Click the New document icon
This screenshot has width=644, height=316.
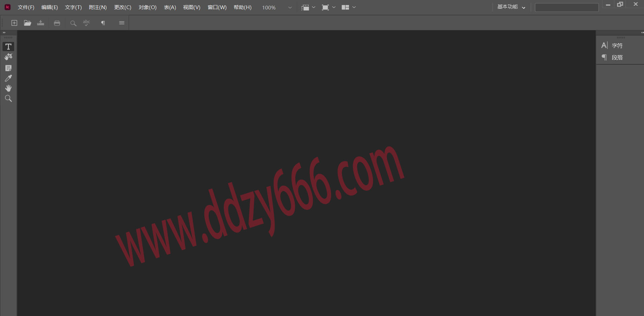pos(14,23)
